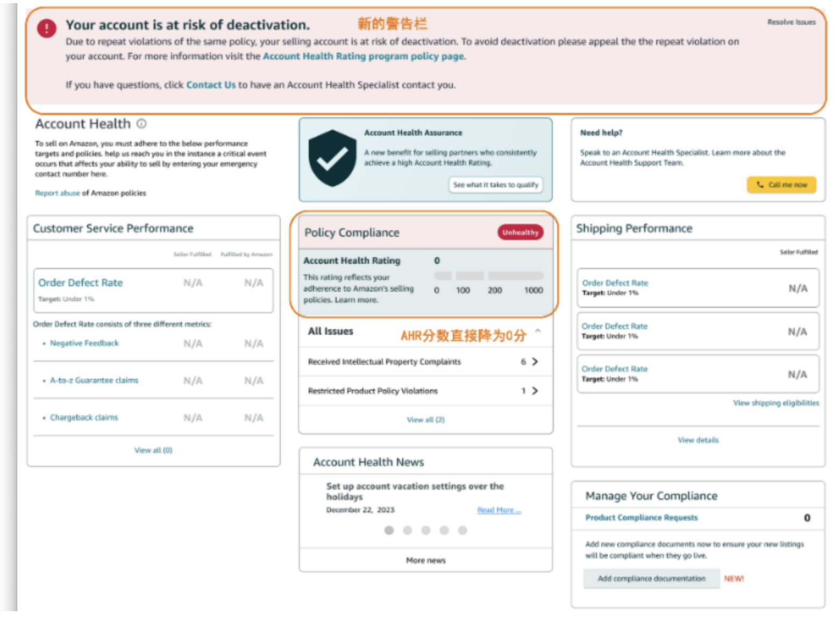
Task: Expand Restricted Product Policy Violations arrow
Action: (535, 391)
